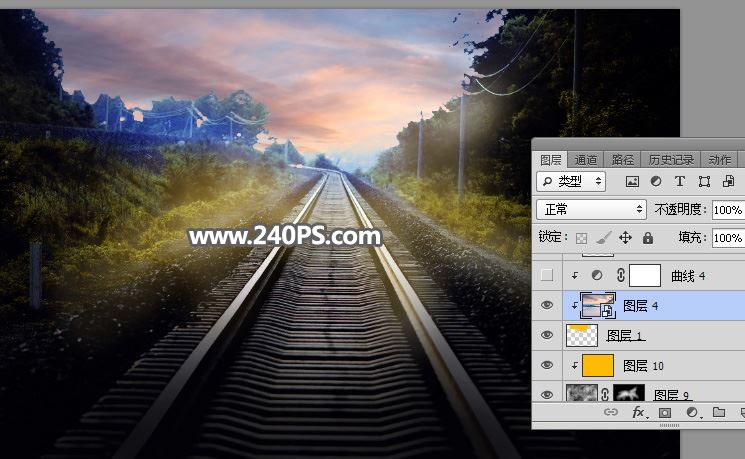Viewport: 745px width, 459px height.
Task: Add a layer mask with bottom icon
Action: click(664, 412)
